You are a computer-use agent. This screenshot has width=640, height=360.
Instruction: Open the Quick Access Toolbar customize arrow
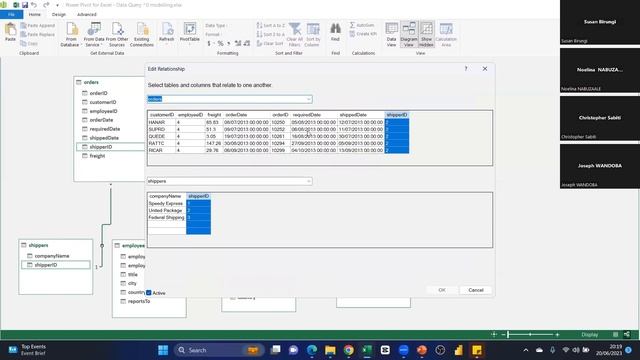pyautogui.click(x=57, y=5)
